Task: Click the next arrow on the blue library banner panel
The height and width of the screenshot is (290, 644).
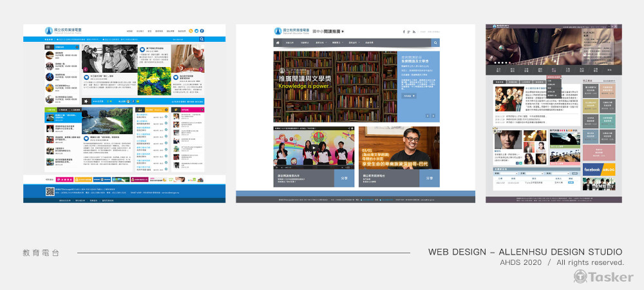Action: pyautogui.click(x=433, y=116)
